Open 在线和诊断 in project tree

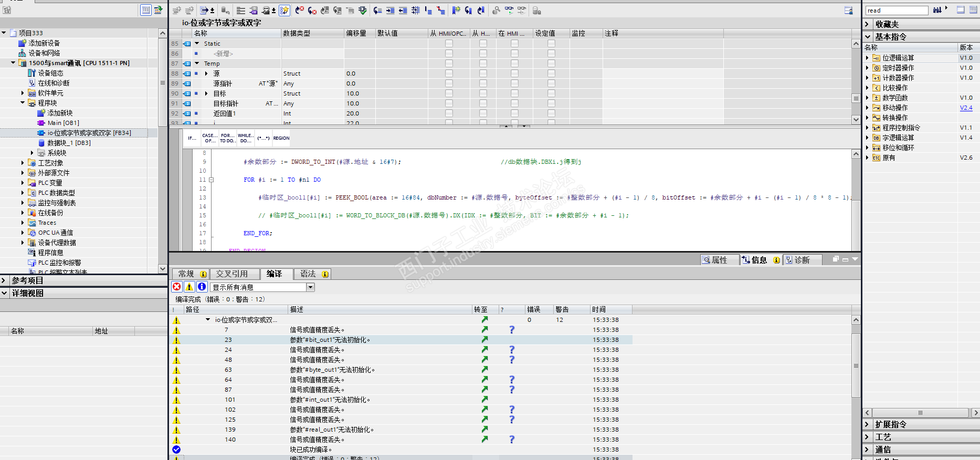click(x=54, y=83)
